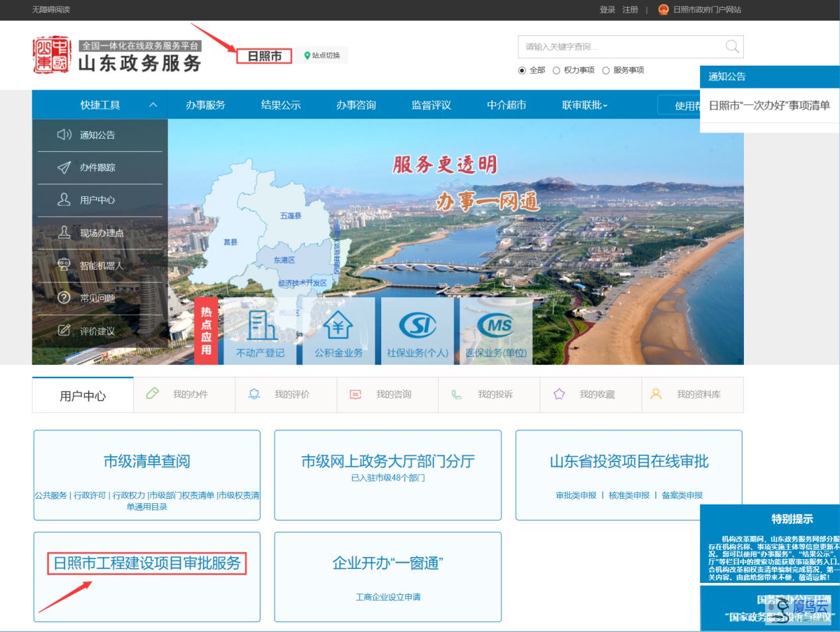Open 市级清单查阅 card
The image size is (840, 632).
point(147,475)
